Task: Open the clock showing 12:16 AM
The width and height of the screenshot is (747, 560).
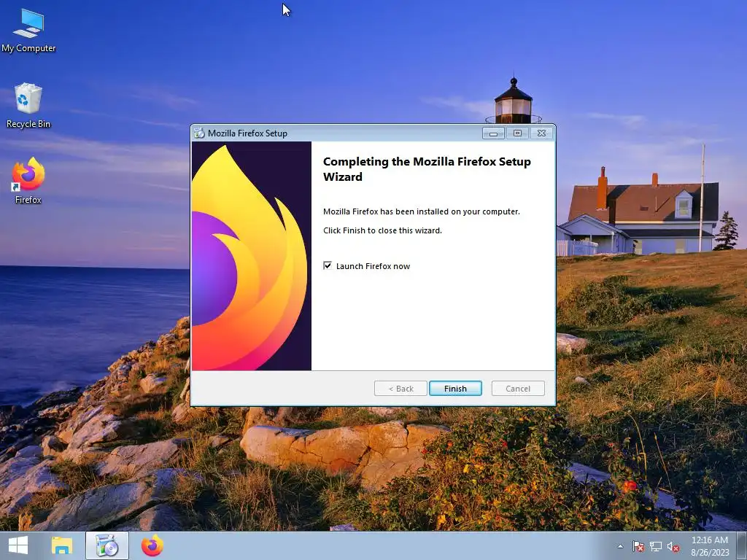Action: [710, 545]
